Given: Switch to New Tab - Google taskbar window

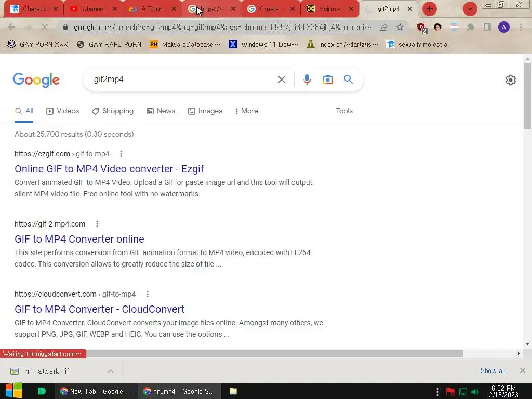Looking at the screenshot, I should point(96,391).
